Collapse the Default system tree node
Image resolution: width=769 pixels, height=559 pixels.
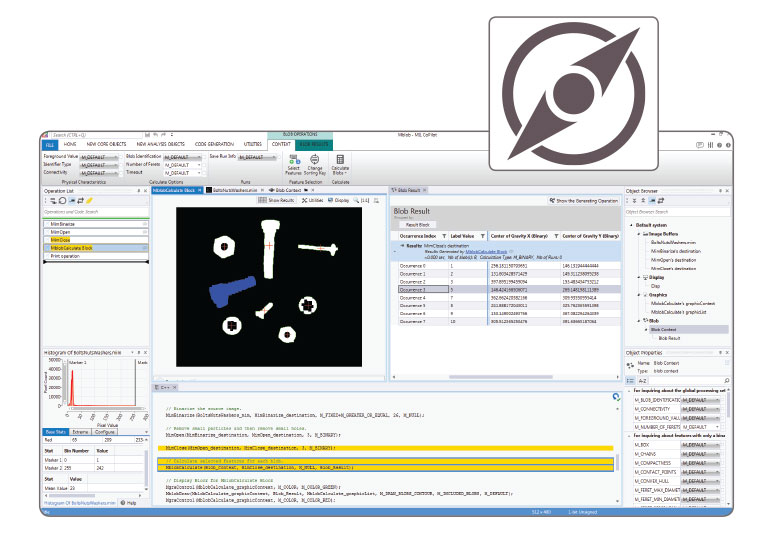tap(631, 225)
